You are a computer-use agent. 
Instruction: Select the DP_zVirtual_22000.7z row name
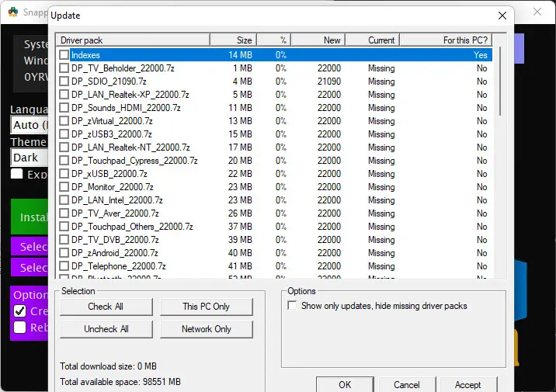point(112,121)
